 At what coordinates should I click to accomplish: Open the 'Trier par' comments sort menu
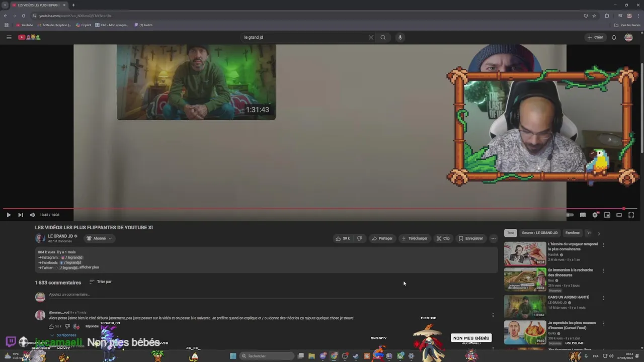pos(101,282)
